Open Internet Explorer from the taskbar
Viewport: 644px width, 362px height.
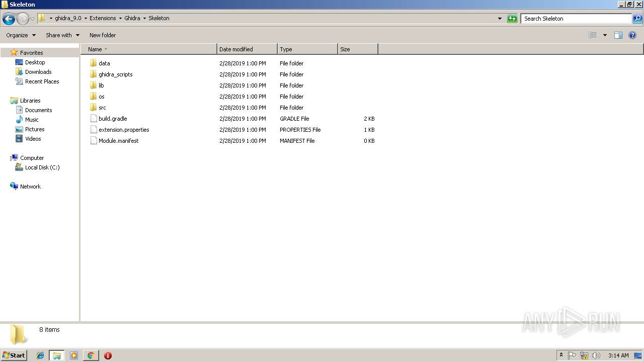[x=40, y=355]
